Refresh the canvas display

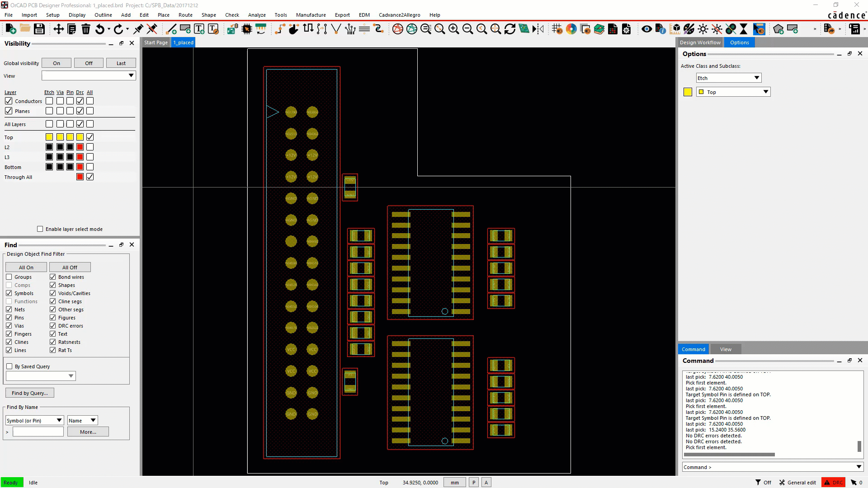coord(510,29)
